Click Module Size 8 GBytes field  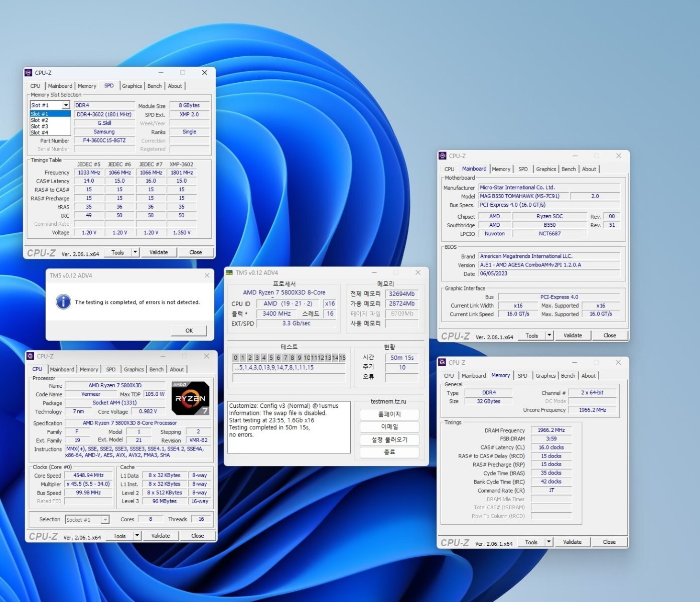[189, 105]
